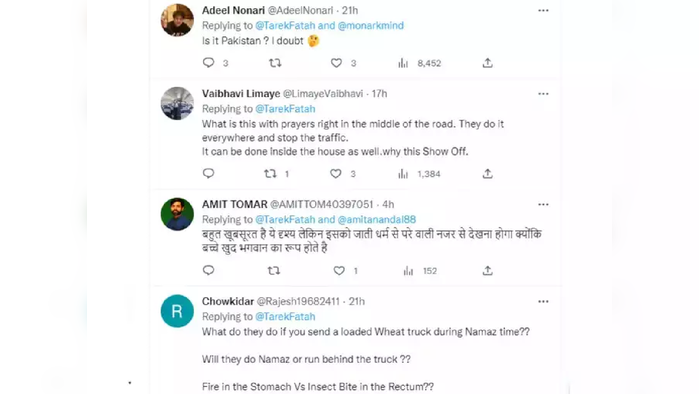Open more options for Vaibhavi Limaye's tweet
699x394 pixels.
(x=543, y=94)
